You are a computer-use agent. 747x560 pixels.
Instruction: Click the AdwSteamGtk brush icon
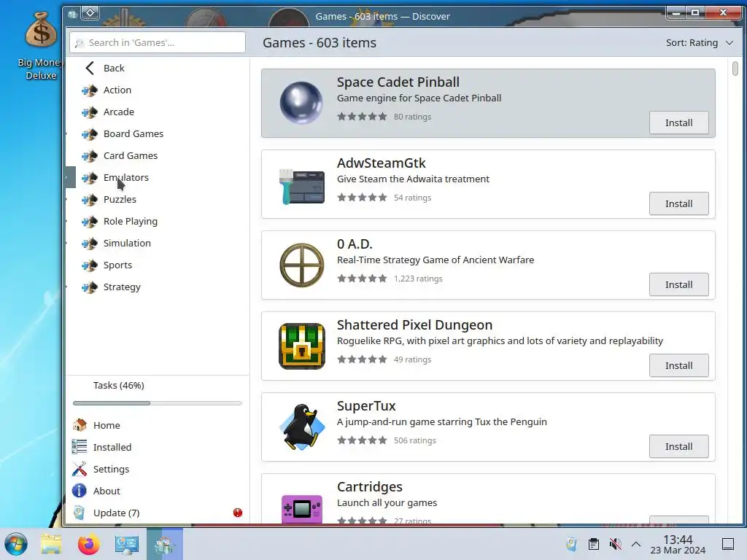pyautogui.click(x=301, y=186)
